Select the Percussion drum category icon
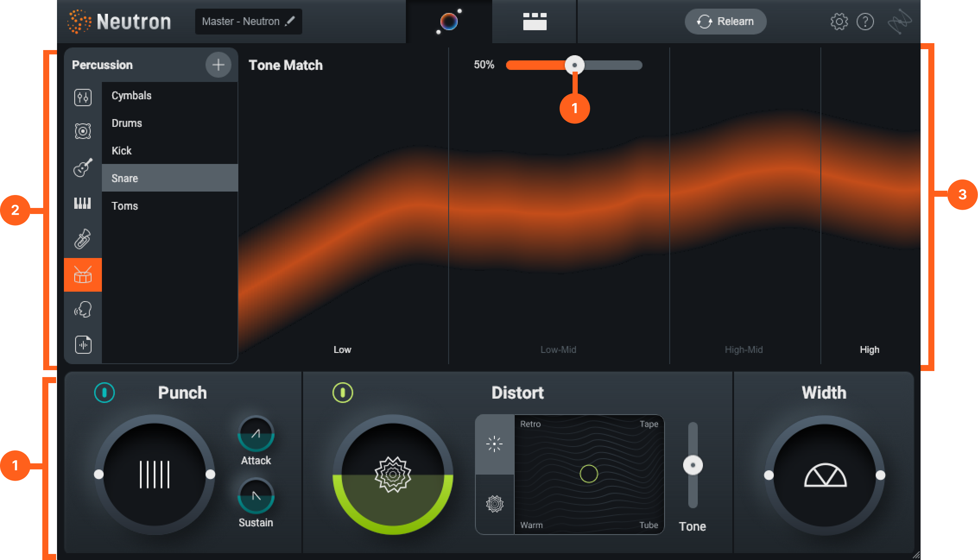 (x=83, y=274)
